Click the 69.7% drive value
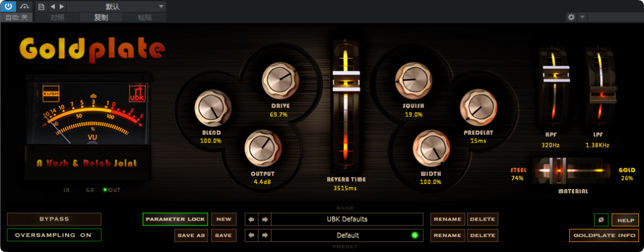Screen dimensions: 644x252 click(279, 115)
